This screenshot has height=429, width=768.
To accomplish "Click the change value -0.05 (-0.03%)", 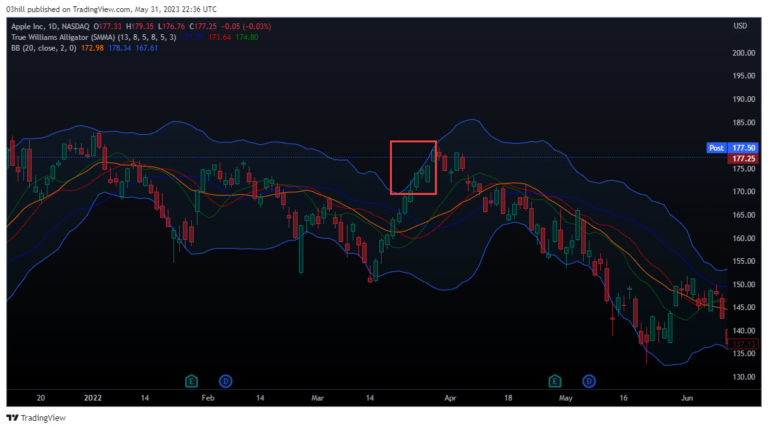I will pos(246,26).
